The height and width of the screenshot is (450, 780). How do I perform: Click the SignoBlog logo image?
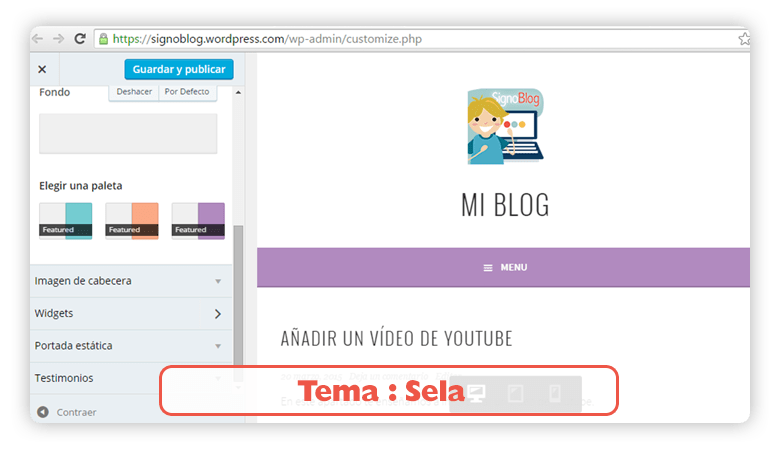(x=505, y=126)
